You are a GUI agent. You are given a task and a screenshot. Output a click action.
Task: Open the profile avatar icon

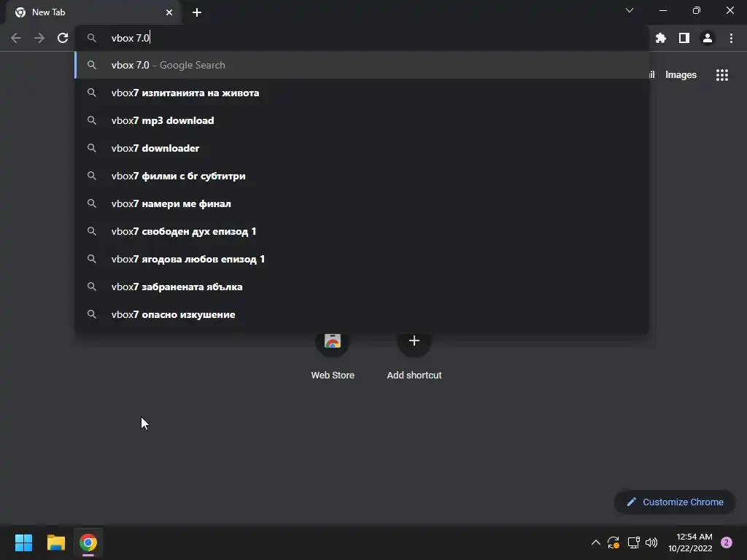tap(708, 38)
